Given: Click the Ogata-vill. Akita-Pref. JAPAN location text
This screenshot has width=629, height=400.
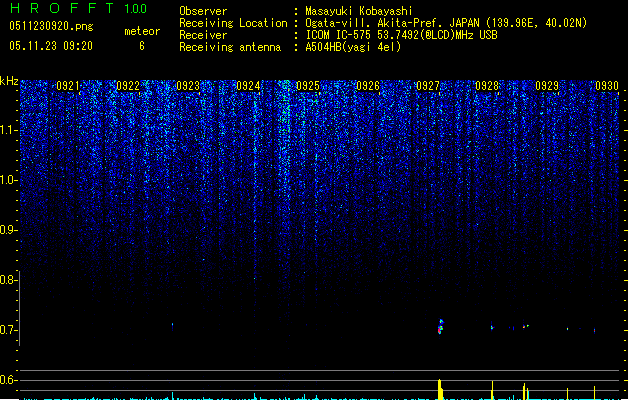Looking at the screenshot, I should pos(446,23).
